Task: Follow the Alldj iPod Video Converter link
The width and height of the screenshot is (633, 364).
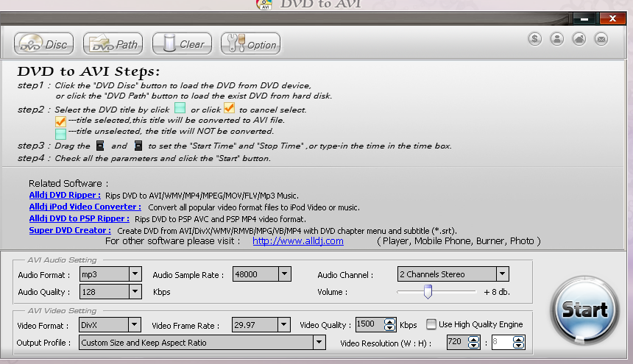Action: pos(85,207)
